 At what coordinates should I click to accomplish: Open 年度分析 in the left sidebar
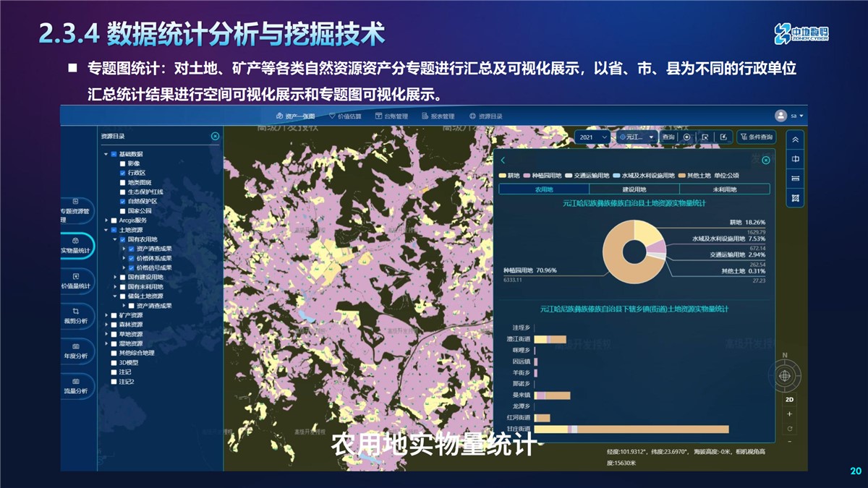click(x=77, y=351)
